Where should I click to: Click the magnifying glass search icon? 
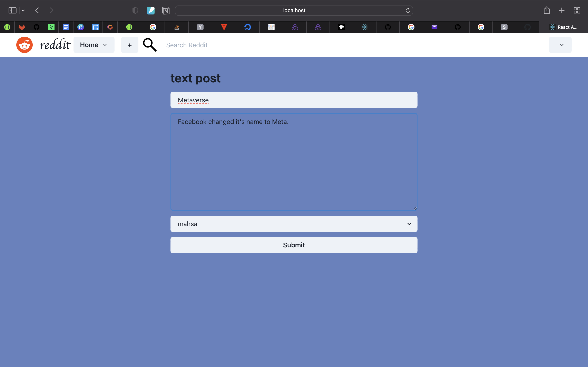(150, 45)
